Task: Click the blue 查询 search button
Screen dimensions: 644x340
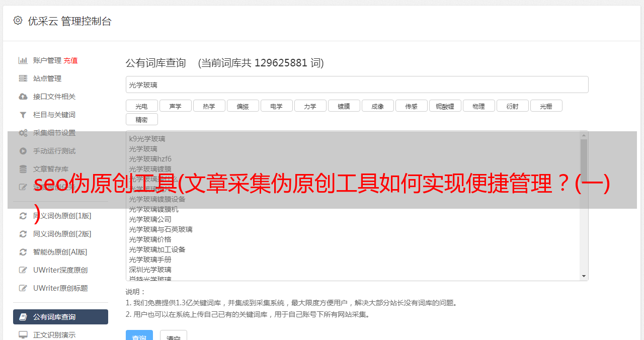Action: [139, 336]
